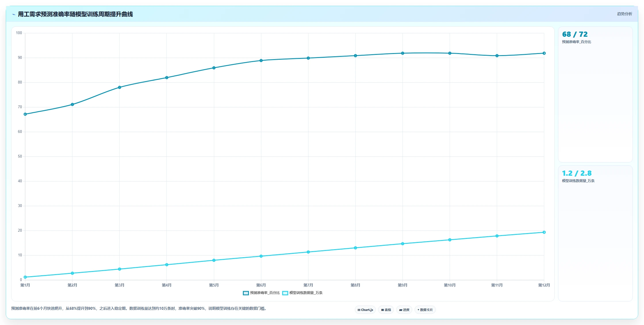Select the 数据卡片 tag
Viewport: 644px width, 325px height.
[425, 310]
